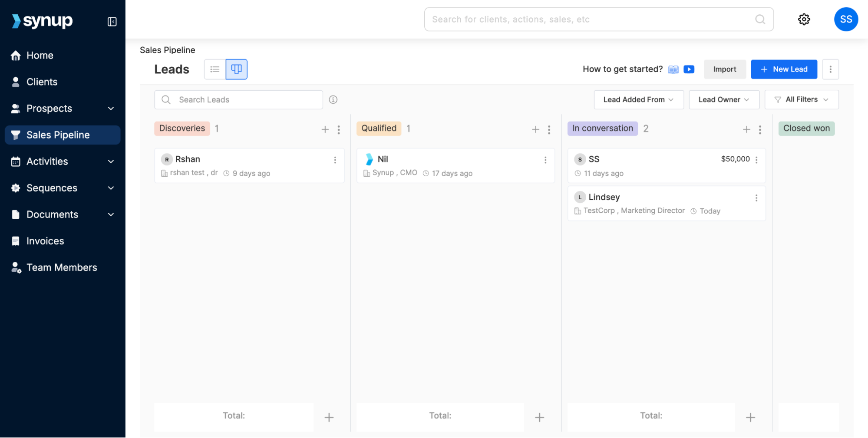Viewport: 868px width, 438px height.
Task: Open Team Members in sidebar
Action: pos(63,267)
